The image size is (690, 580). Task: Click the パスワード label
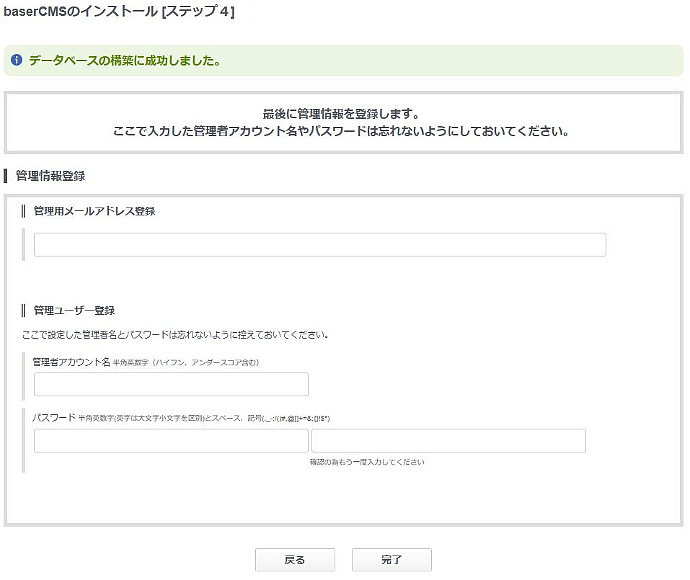pyautogui.click(x=54, y=417)
